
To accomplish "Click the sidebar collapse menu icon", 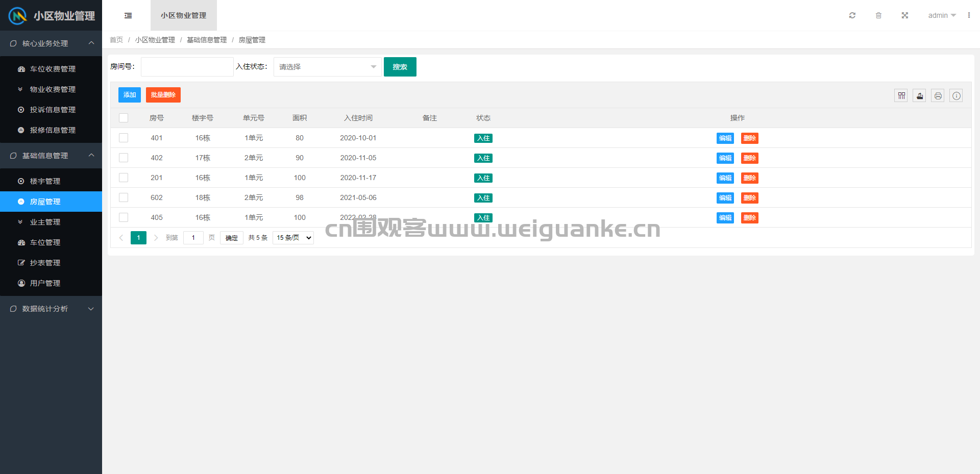I will point(128,15).
